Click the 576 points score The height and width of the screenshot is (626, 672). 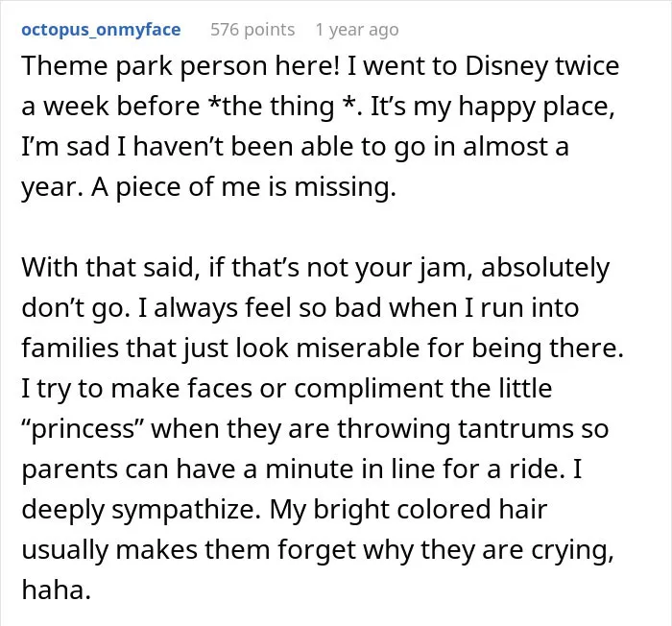tap(252, 30)
